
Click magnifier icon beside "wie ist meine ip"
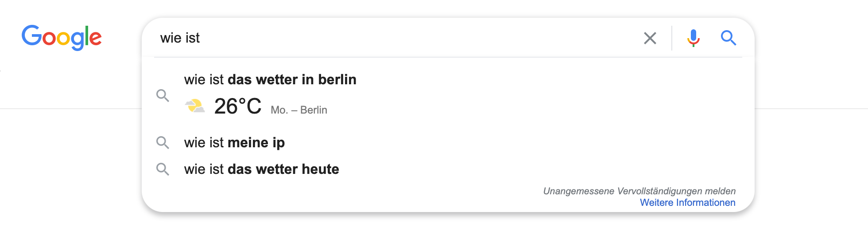(163, 142)
